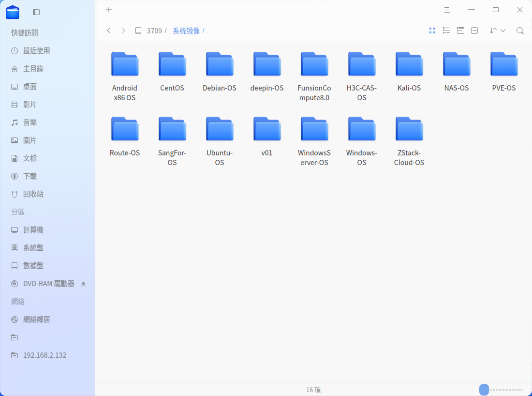Select the PVE-OS folder
Screen dimensions: 532x396
pos(504,72)
